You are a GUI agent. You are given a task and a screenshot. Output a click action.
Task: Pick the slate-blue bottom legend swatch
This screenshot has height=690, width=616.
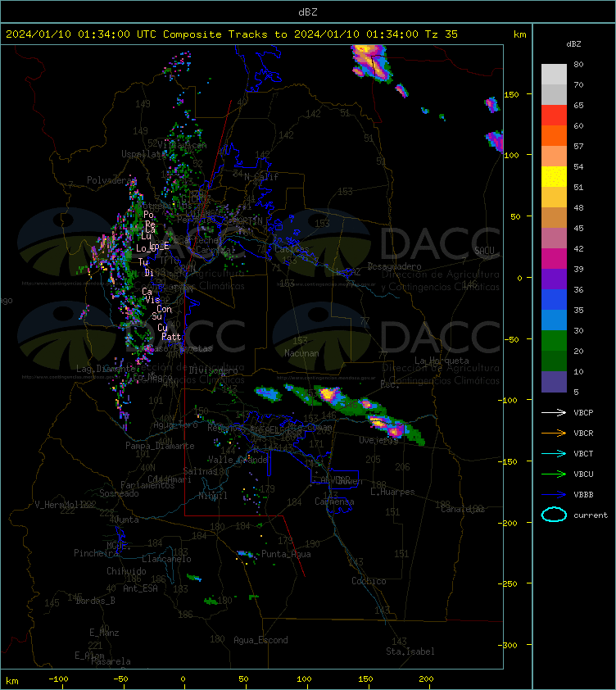point(554,382)
